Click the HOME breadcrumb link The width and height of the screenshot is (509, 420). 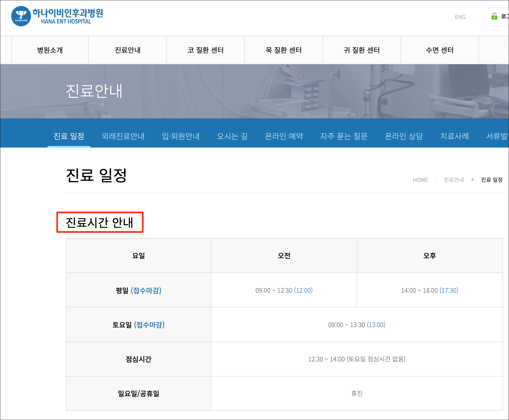click(420, 180)
